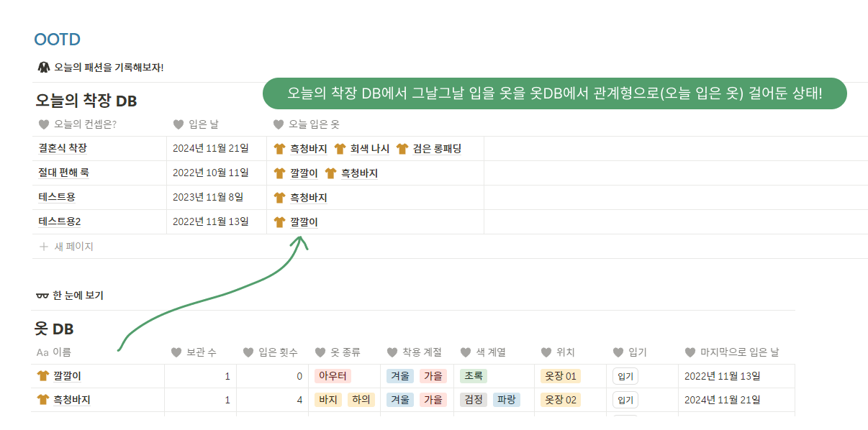The height and width of the screenshot is (430, 868).
Task: Open the 오늘의 컨셉은? column header menu
Action: (x=84, y=124)
